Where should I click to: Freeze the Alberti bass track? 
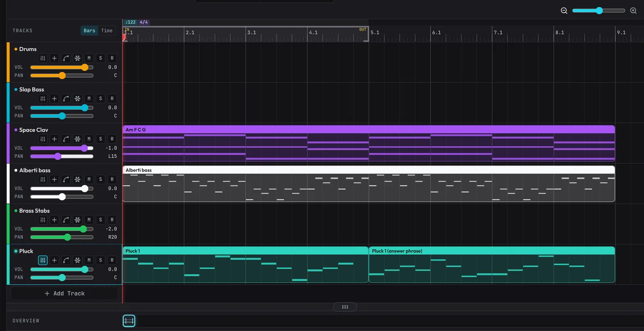(x=77, y=179)
